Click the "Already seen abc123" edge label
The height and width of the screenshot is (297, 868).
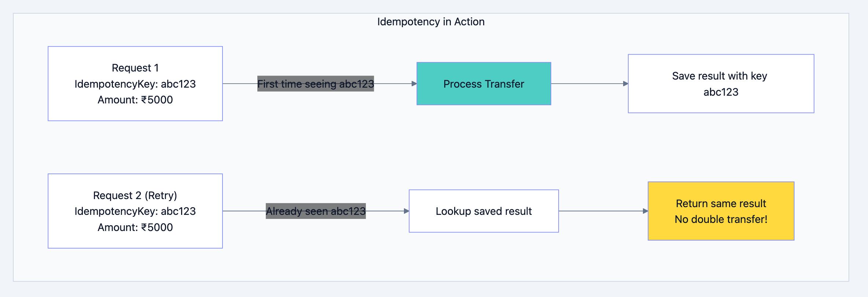point(316,211)
